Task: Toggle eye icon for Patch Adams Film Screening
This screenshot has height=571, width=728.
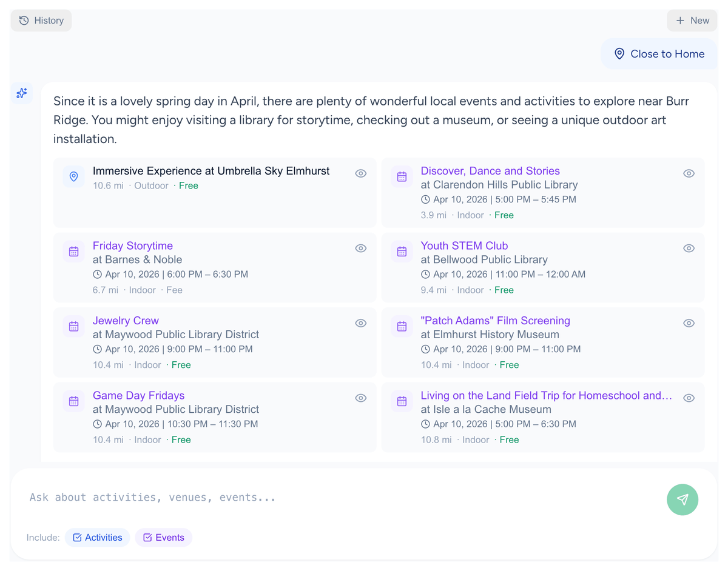Action: [x=689, y=323]
